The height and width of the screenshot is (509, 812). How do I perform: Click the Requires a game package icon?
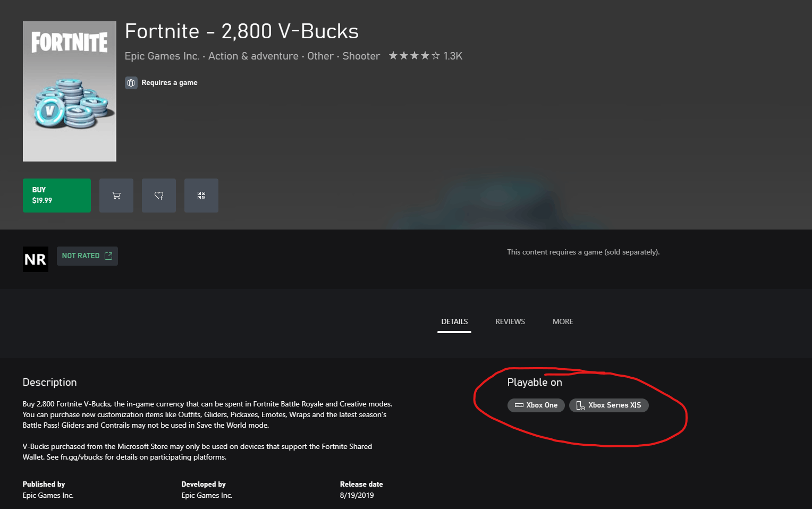point(131,83)
